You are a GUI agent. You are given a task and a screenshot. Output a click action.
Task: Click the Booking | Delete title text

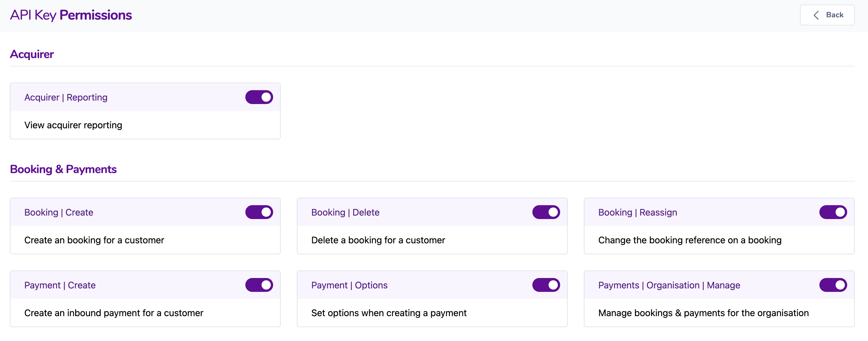(x=345, y=212)
